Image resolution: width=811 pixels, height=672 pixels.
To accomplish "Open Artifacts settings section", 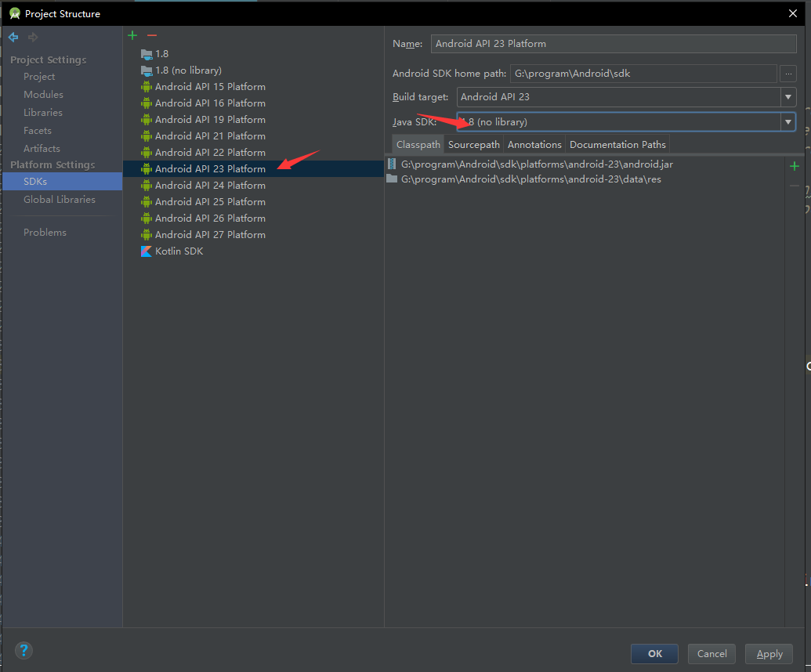I will pos(42,148).
